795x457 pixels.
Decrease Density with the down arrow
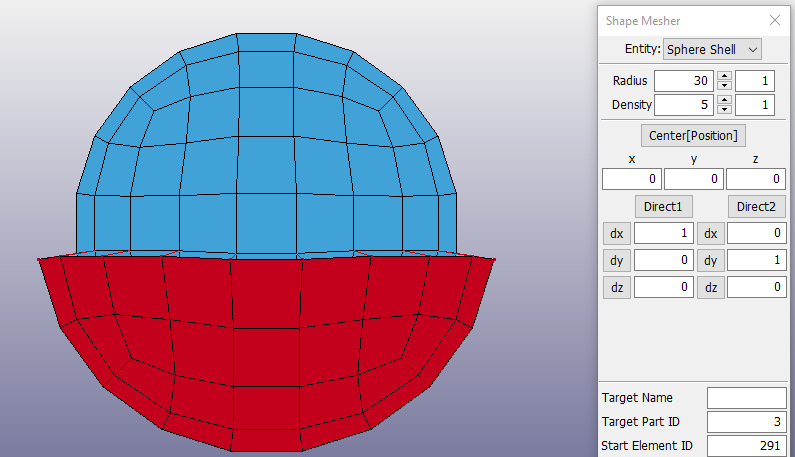(x=725, y=109)
